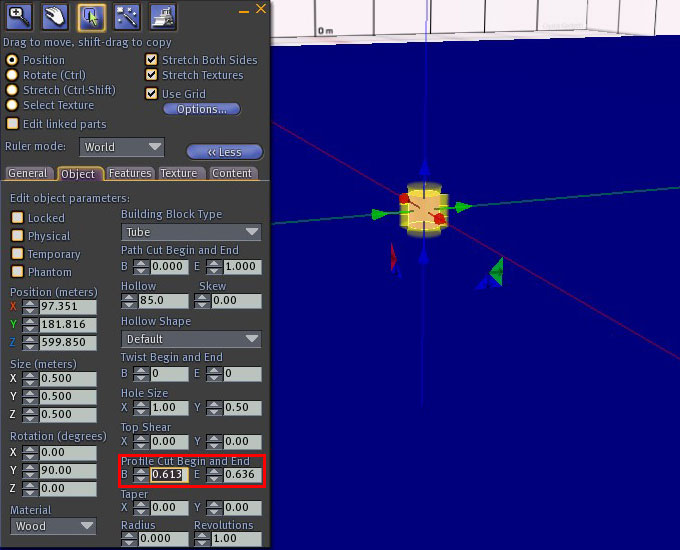Open the Material Wood dropdown
Screen dimensions: 680x550
click(x=53, y=526)
